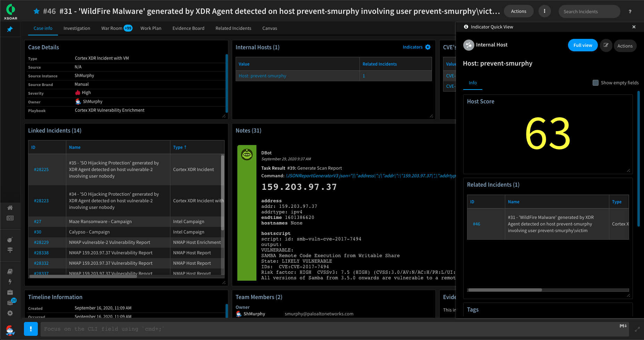Open the bomb Incidents icon in sidebar

pyautogui.click(x=10, y=240)
